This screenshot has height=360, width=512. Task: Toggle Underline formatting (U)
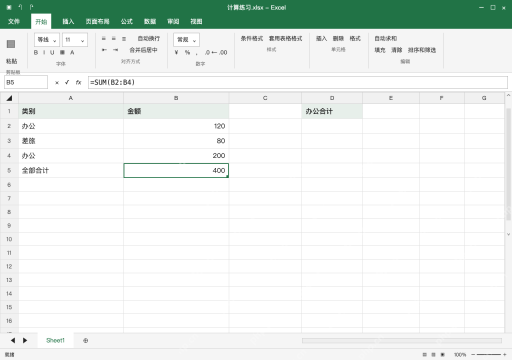(52, 52)
